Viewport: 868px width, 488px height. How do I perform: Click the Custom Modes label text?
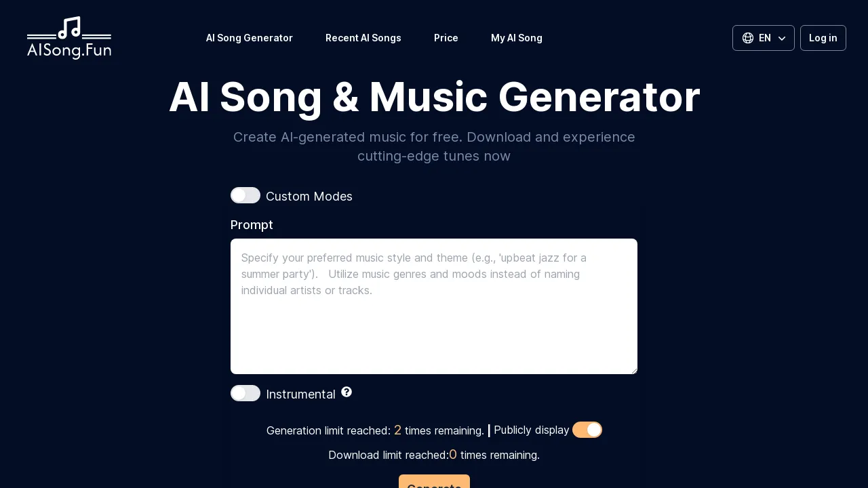(309, 197)
